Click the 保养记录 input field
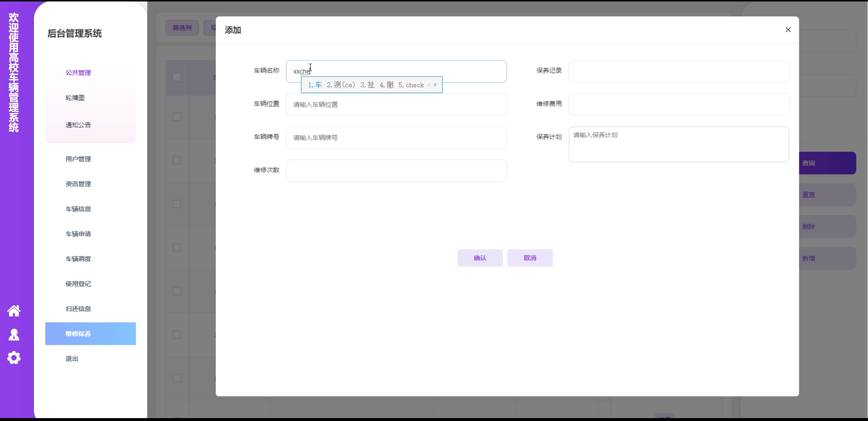The height and width of the screenshot is (421, 868). pyautogui.click(x=679, y=71)
